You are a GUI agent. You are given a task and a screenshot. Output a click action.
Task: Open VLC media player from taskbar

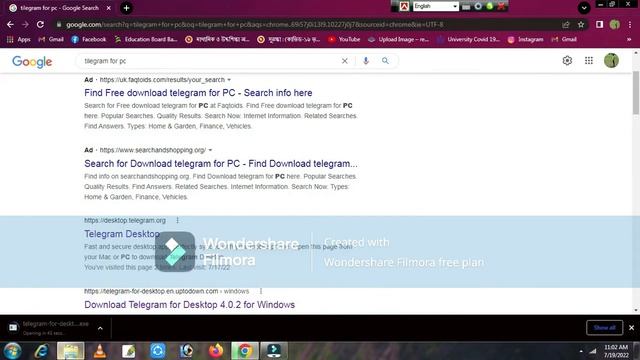click(100, 351)
